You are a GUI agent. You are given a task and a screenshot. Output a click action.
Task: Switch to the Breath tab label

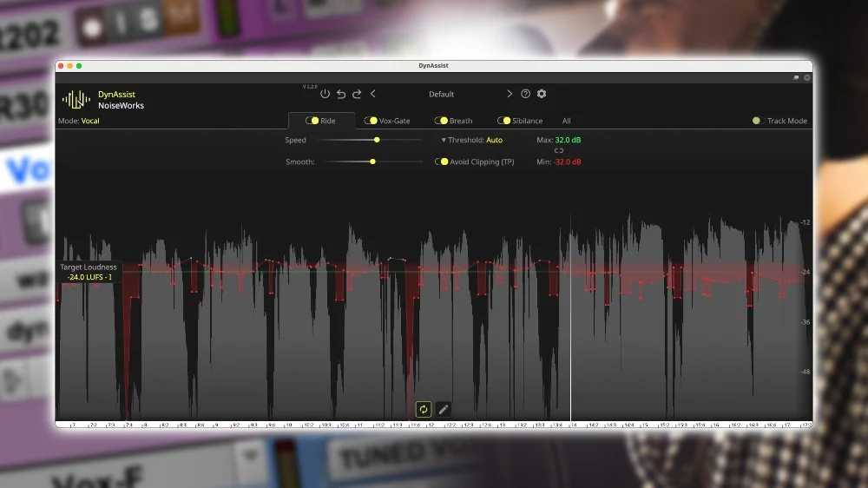click(x=461, y=121)
